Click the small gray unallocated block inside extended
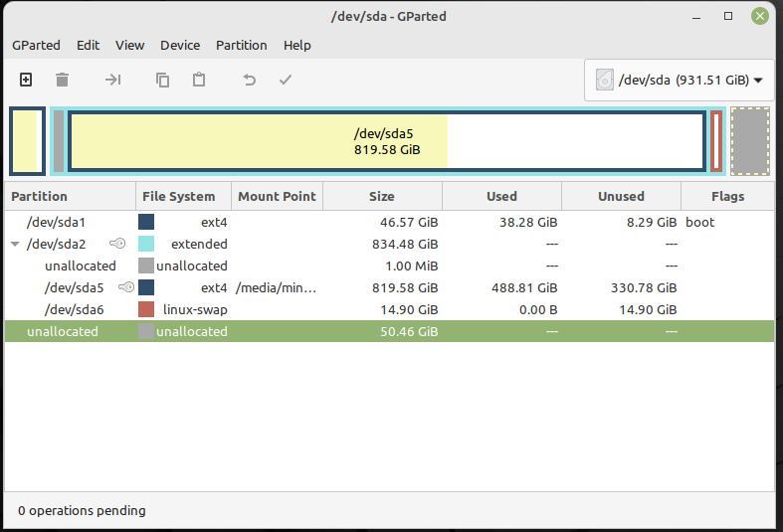Image resolution: width=783 pixels, height=532 pixels. [59, 141]
